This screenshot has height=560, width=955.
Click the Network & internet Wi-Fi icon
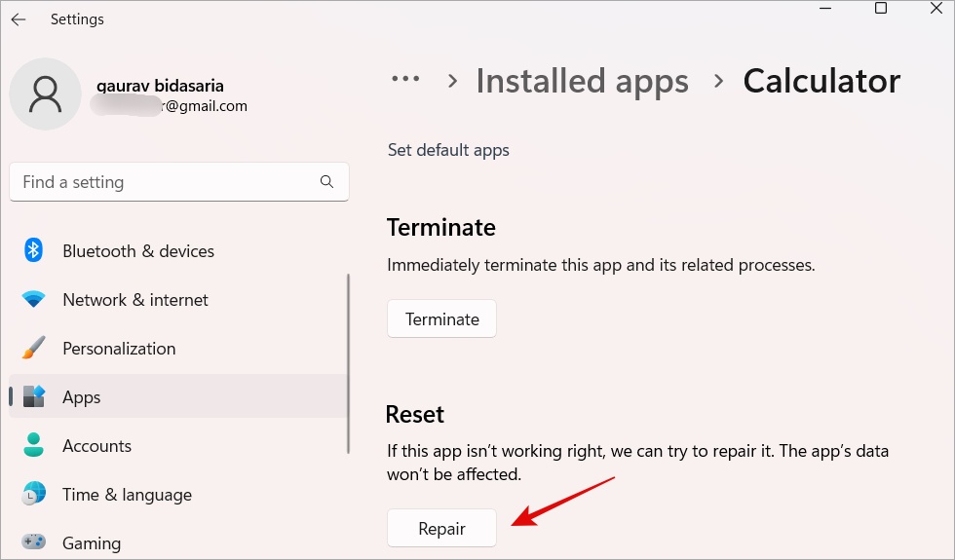point(34,300)
